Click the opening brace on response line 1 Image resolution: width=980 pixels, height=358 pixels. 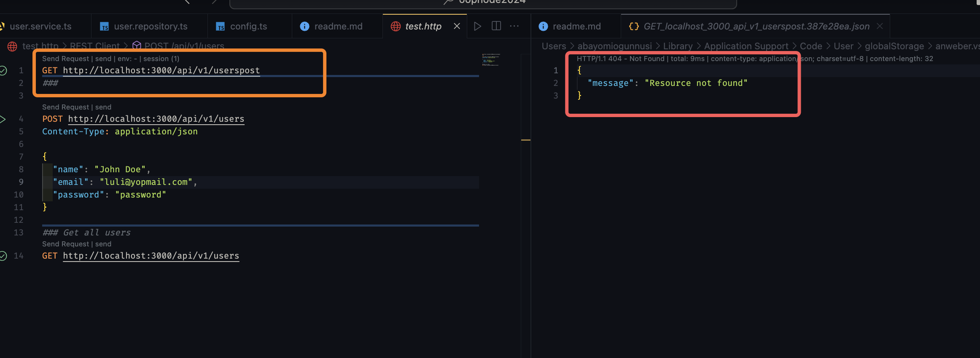click(x=579, y=70)
